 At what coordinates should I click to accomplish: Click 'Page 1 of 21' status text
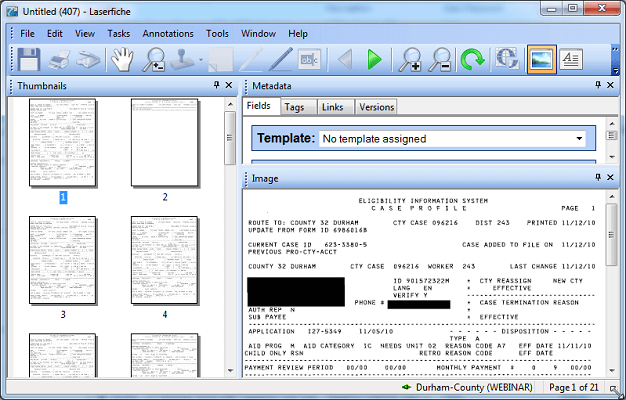pos(574,387)
